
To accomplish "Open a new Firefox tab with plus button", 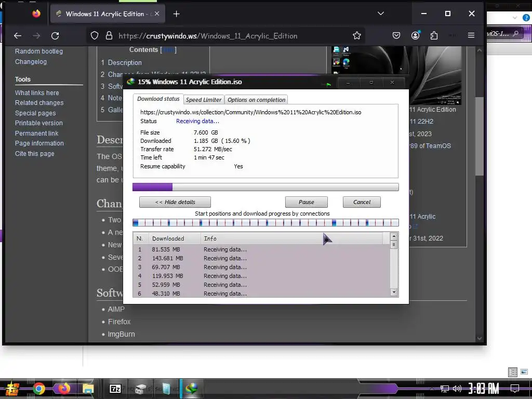I will [x=177, y=14].
